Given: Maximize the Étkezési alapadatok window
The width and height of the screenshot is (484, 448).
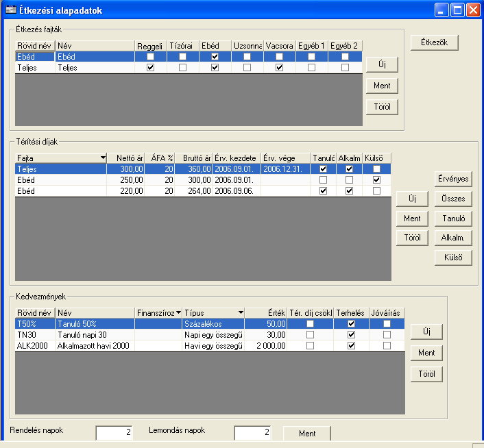Looking at the screenshot, I should click(457, 10).
